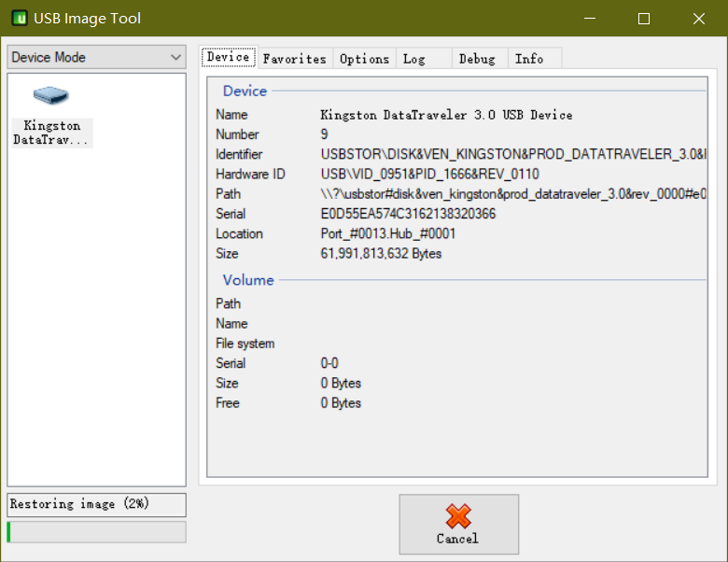Screen dimensions: 728x562
Task: Click the serial number E0D55EA574C3162138320366
Action: point(408,214)
